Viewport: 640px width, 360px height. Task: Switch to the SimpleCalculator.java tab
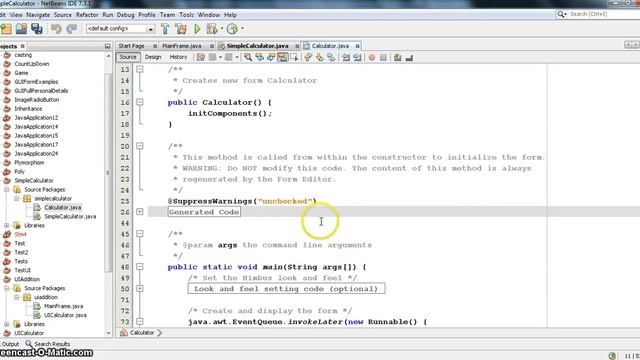click(x=257, y=46)
